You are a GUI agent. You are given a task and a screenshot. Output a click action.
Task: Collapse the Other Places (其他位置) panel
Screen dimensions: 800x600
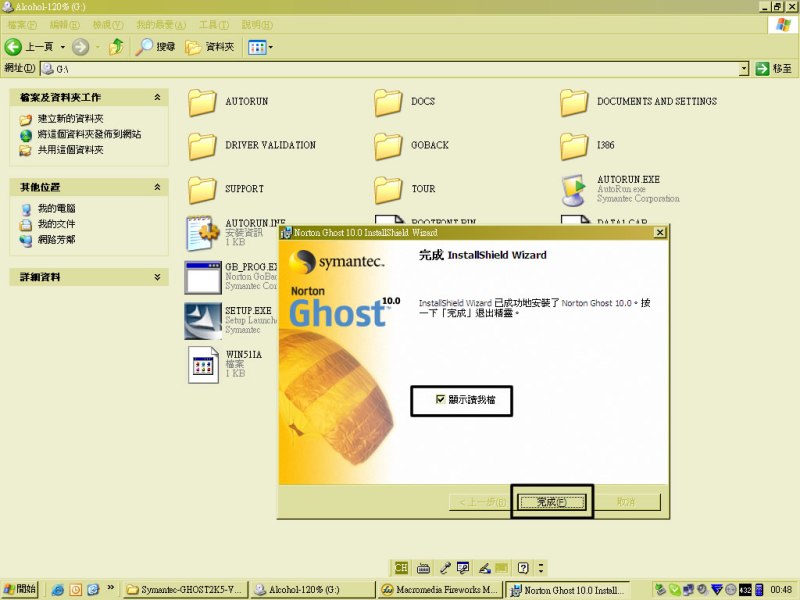tap(157, 187)
